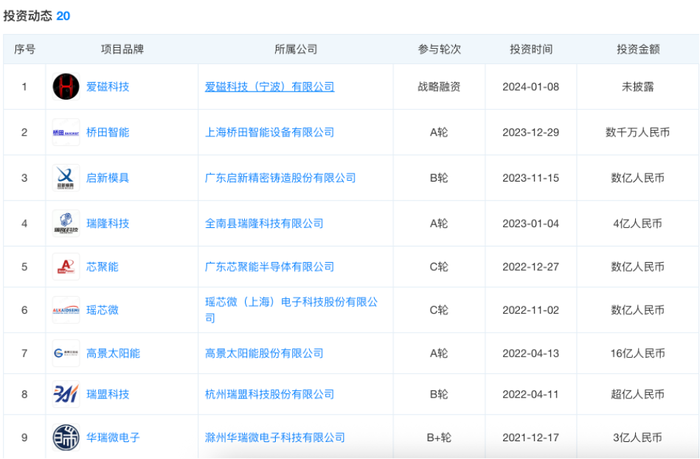The width and height of the screenshot is (700, 459).
Task: Open the 爱磁科技 brand name link
Action: 108,87
